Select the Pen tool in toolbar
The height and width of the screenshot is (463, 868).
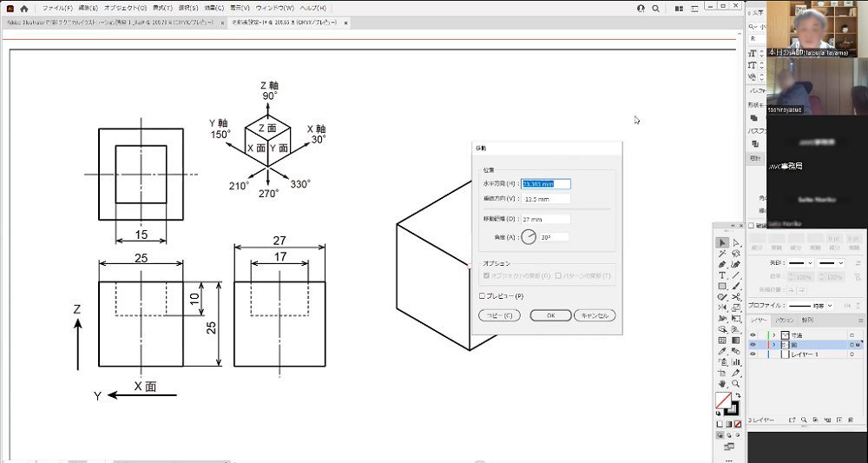(x=722, y=264)
